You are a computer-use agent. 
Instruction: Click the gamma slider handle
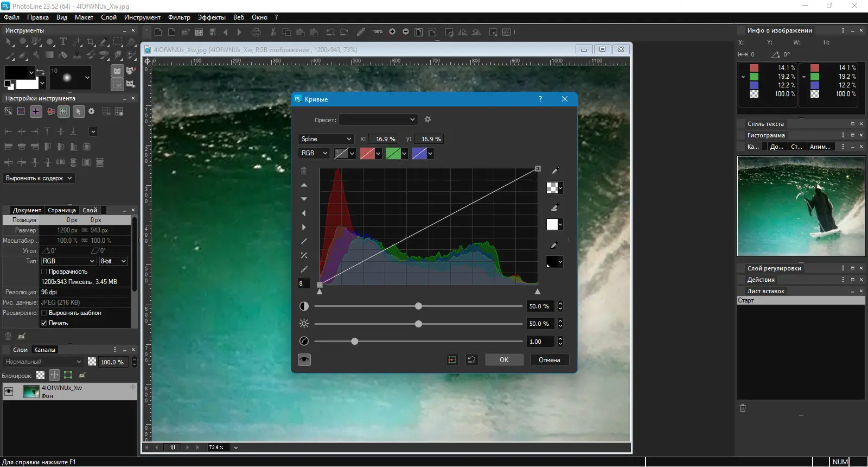tap(355, 341)
